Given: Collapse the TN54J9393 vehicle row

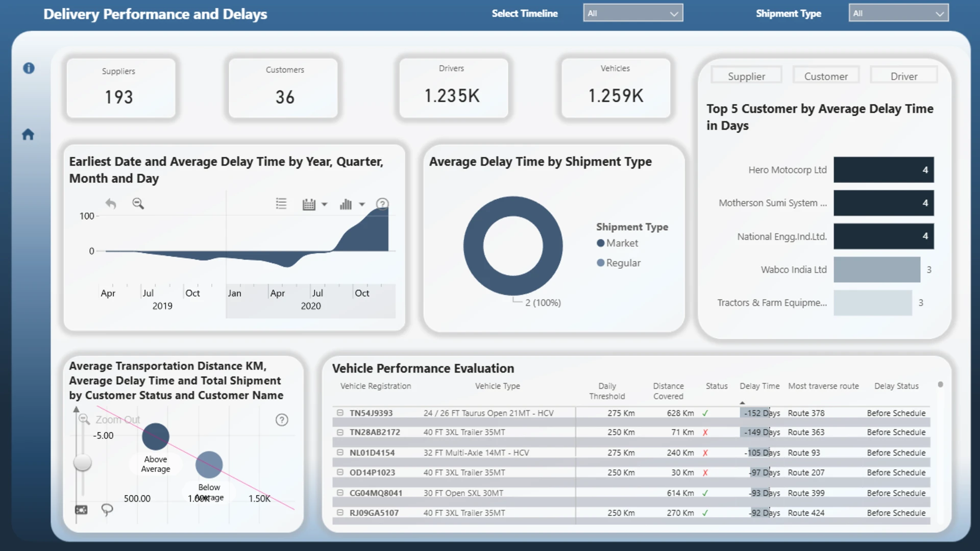Looking at the screenshot, I should (x=340, y=413).
